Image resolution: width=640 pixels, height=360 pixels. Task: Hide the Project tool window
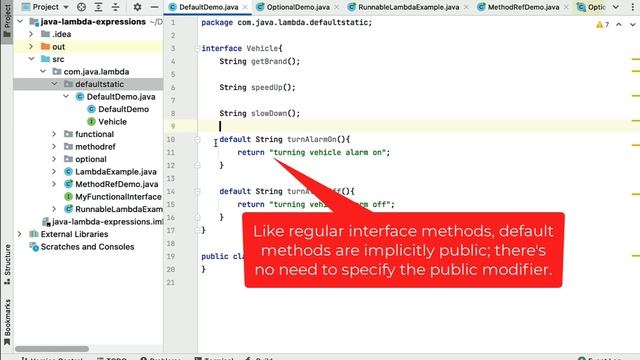[x=154, y=7]
